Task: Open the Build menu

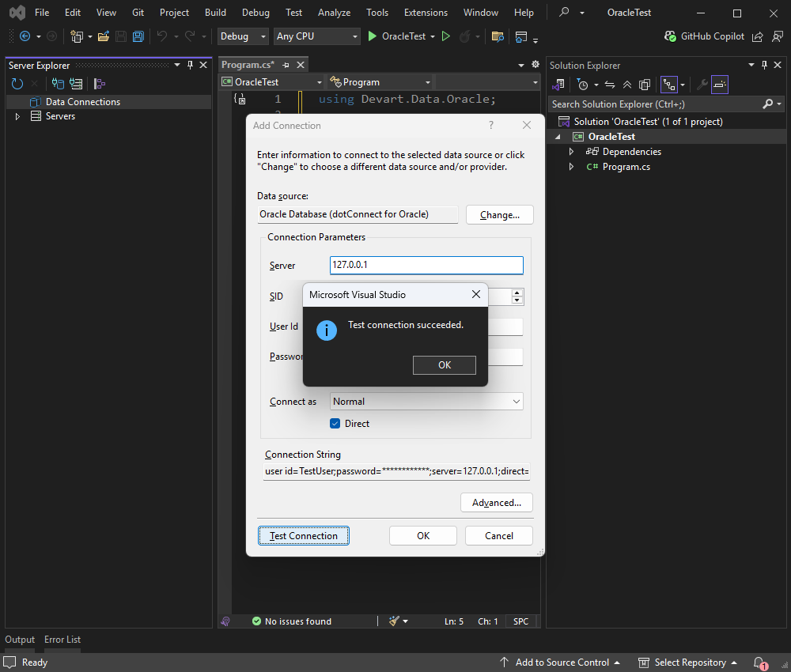Action: pos(215,13)
